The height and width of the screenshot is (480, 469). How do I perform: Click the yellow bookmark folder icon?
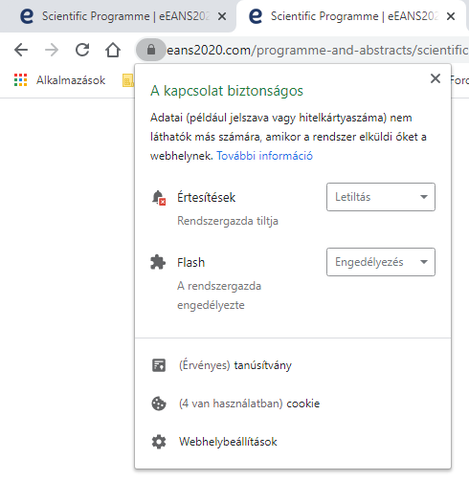pyautogui.click(x=128, y=80)
